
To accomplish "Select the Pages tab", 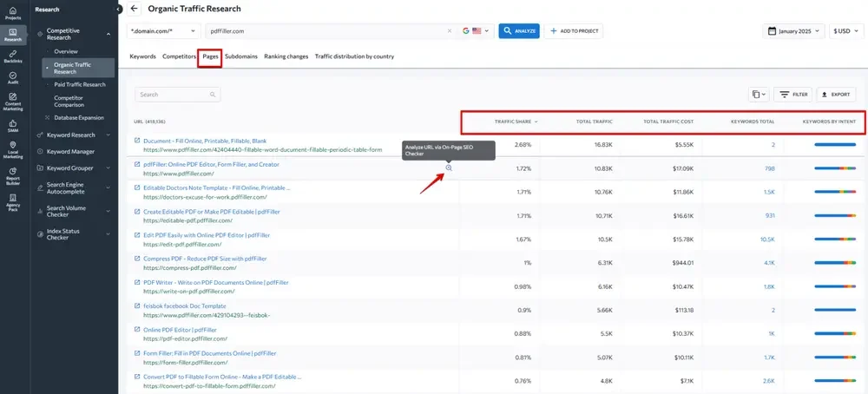I will (x=210, y=56).
